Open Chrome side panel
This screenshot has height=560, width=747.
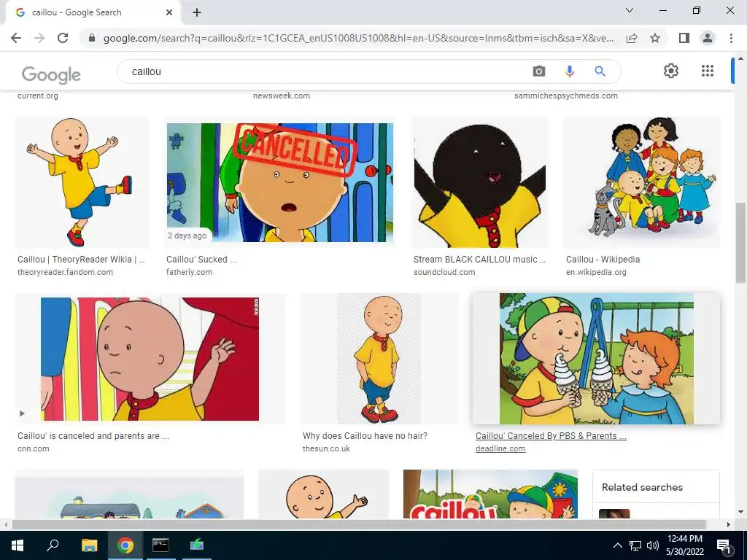click(684, 38)
